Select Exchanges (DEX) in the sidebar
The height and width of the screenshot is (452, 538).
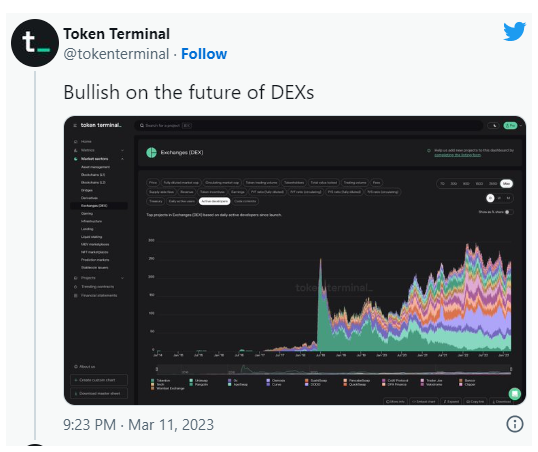(99, 206)
